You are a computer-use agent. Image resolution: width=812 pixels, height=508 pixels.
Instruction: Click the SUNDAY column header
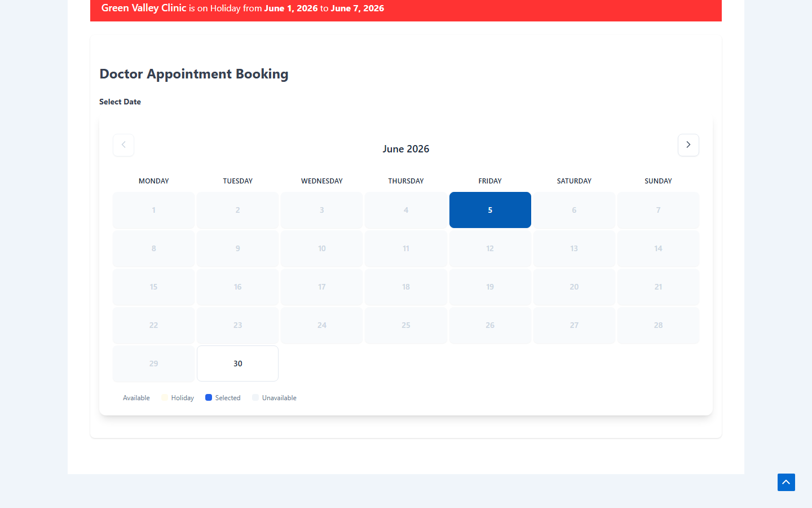(658, 181)
